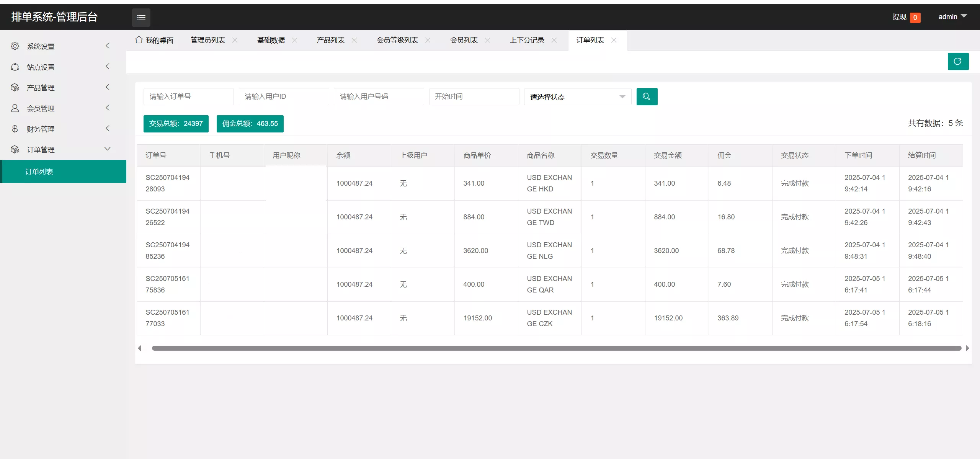Close the 上下分记录 tab
The width and height of the screenshot is (980, 459).
554,40
